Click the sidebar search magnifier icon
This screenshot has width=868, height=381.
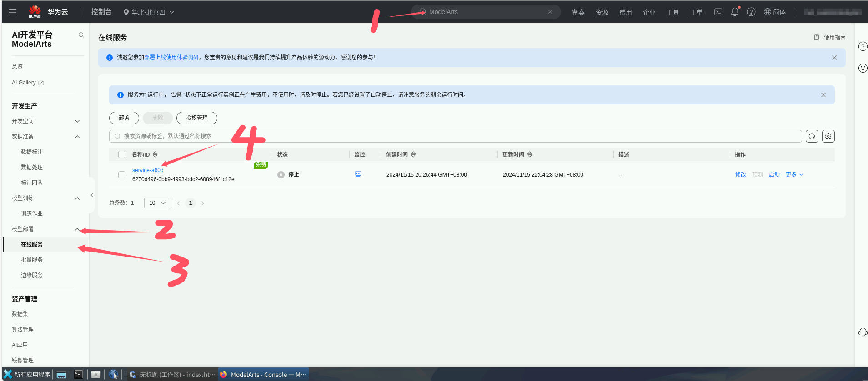pyautogui.click(x=81, y=35)
